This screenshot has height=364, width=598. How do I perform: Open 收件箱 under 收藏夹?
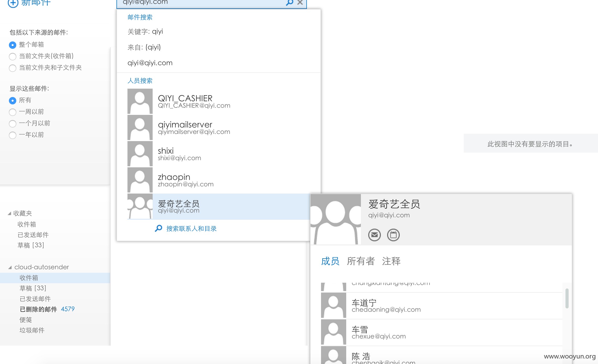[x=27, y=224]
